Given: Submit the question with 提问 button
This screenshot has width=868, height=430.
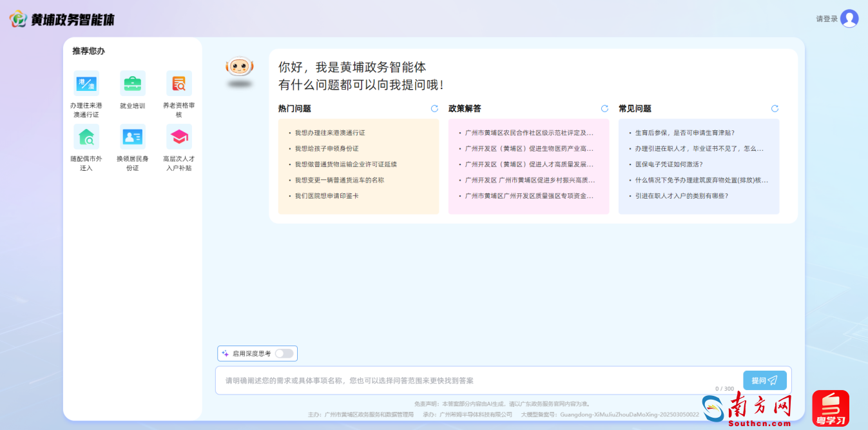Looking at the screenshot, I should [x=765, y=380].
